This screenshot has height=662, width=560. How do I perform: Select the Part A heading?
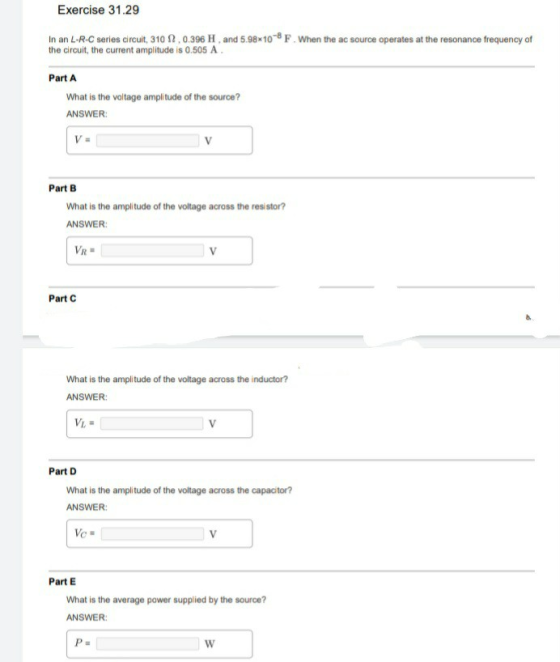click(63, 78)
